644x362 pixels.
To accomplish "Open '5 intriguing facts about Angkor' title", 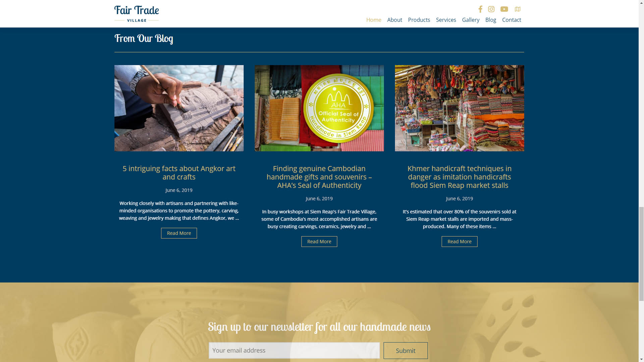I will (x=179, y=173).
